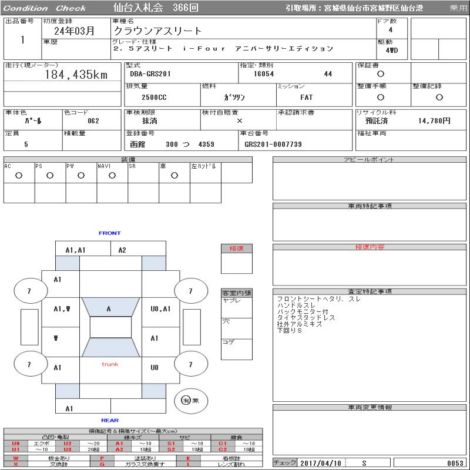
Task: Click the front-left tire circle marked 7
Action: pyautogui.click(x=30, y=291)
